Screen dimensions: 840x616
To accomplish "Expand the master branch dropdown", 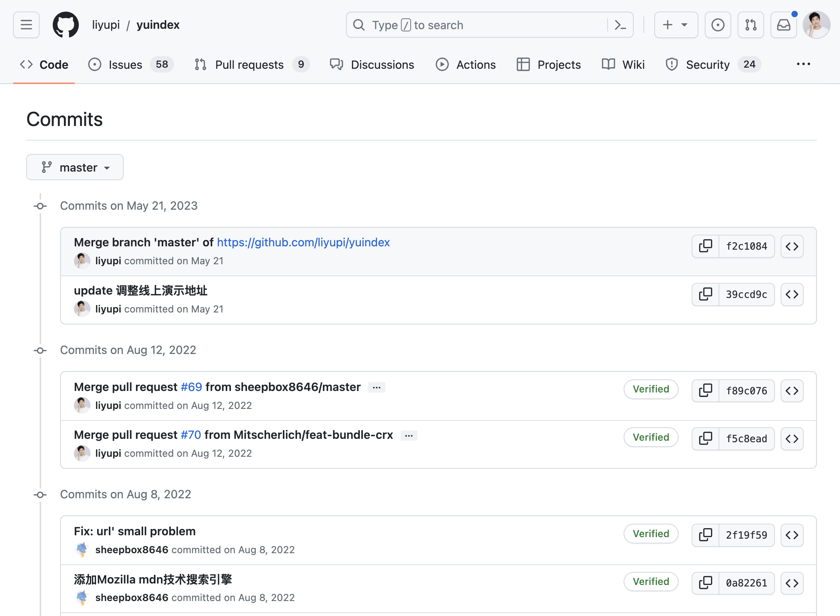I will click(74, 167).
